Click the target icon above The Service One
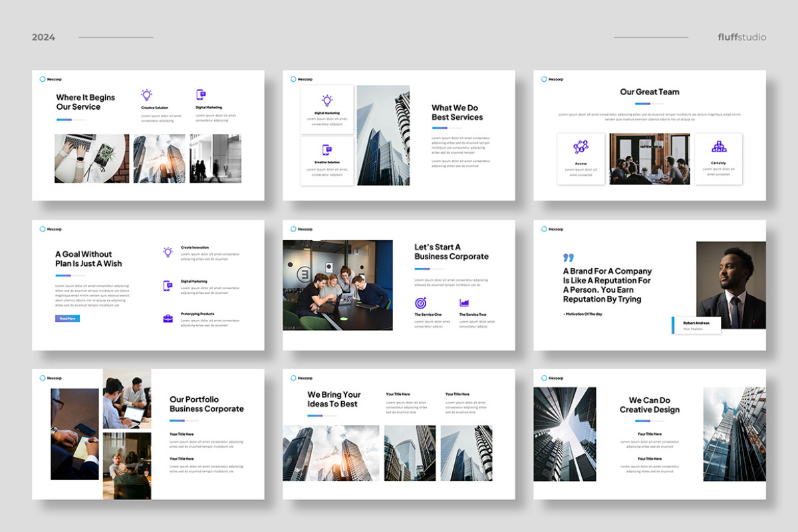Image resolution: width=798 pixels, height=532 pixels. pyautogui.click(x=420, y=303)
